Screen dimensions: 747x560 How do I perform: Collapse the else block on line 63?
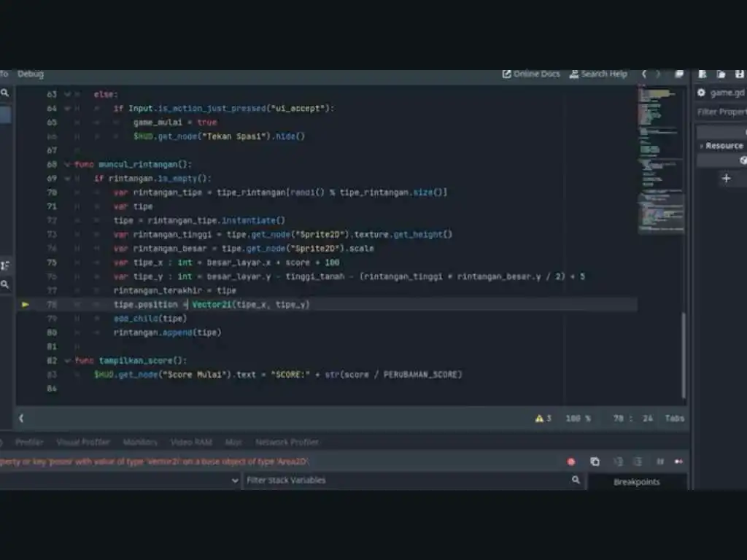click(x=67, y=94)
